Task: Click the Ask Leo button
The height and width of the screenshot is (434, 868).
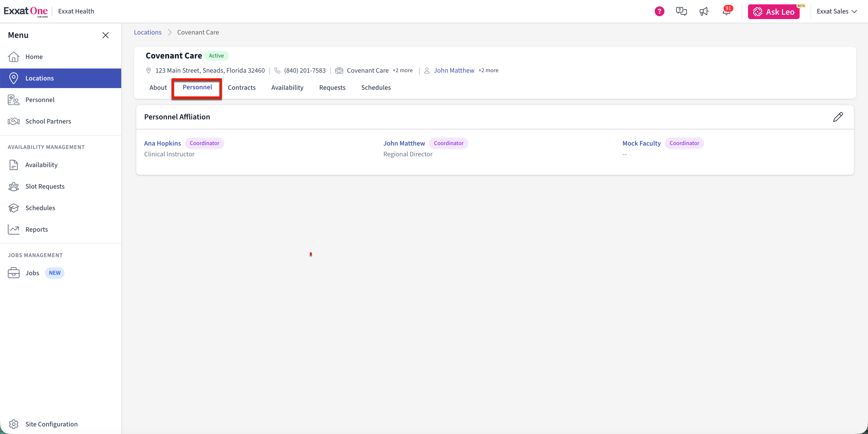Action: pos(774,12)
